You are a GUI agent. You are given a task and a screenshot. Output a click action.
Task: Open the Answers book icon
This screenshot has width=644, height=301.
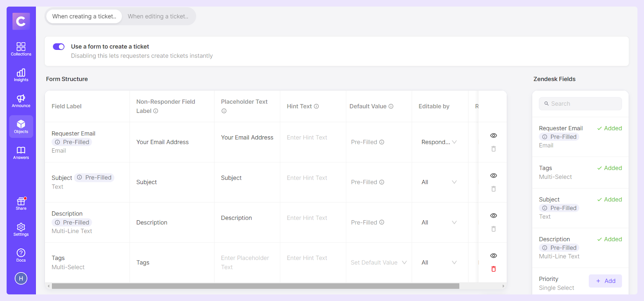(21, 153)
